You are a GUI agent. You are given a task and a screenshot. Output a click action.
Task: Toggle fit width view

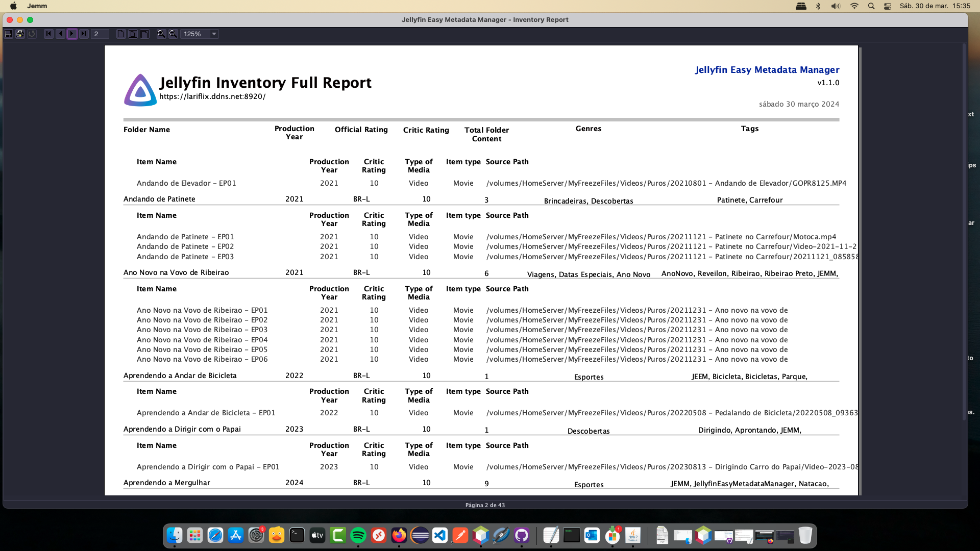144,34
